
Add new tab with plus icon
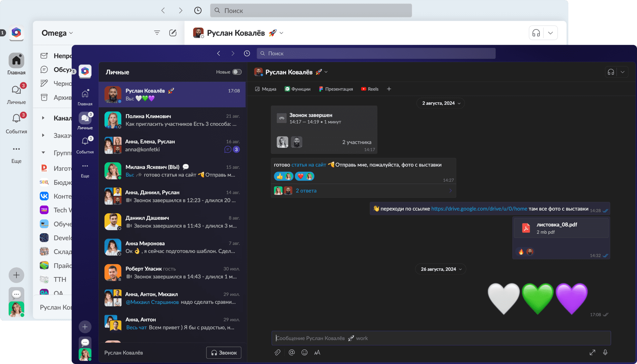click(389, 89)
